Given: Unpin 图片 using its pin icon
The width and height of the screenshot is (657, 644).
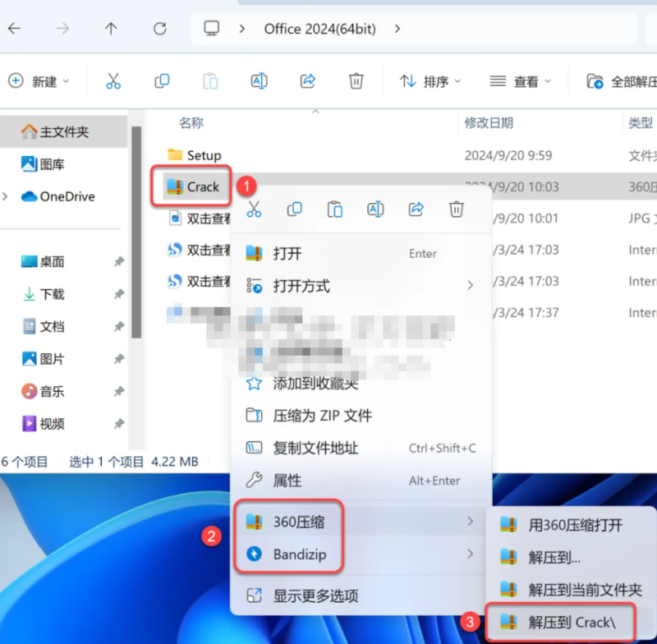Looking at the screenshot, I should pyautogui.click(x=119, y=359).
